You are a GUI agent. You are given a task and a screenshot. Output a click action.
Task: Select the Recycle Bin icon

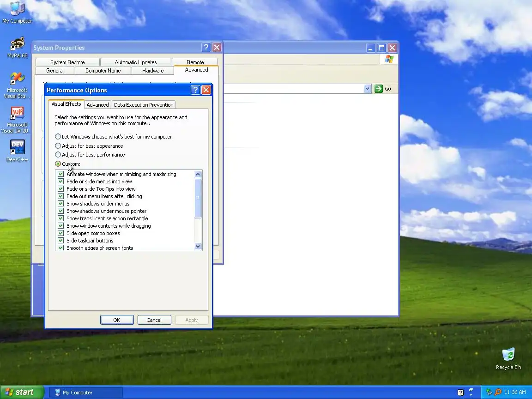tap(508, 358)
